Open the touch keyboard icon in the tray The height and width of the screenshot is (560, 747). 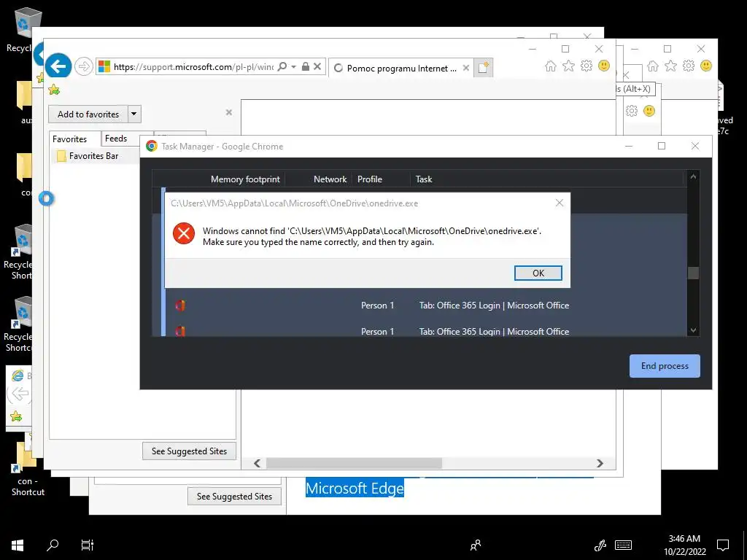[x=623, y=545]
